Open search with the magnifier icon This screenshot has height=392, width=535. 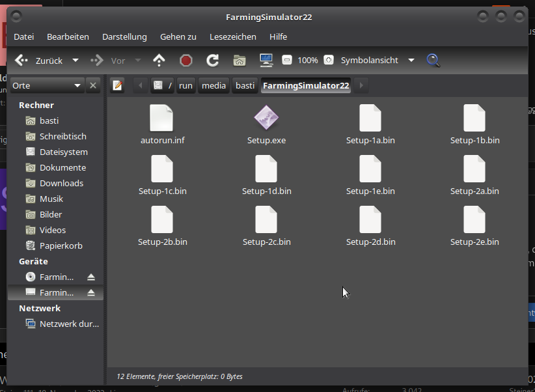[x=433, y=61]
